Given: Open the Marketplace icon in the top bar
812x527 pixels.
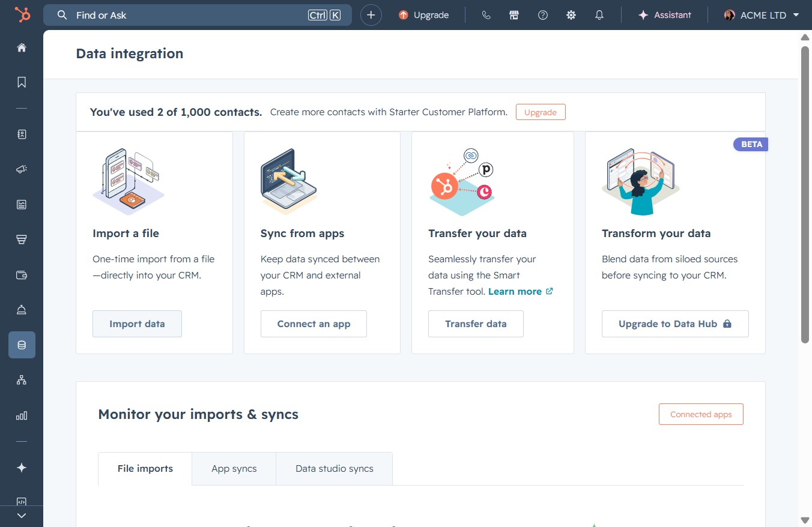Looking at the screenshot, I should click(x=514, y=15).
